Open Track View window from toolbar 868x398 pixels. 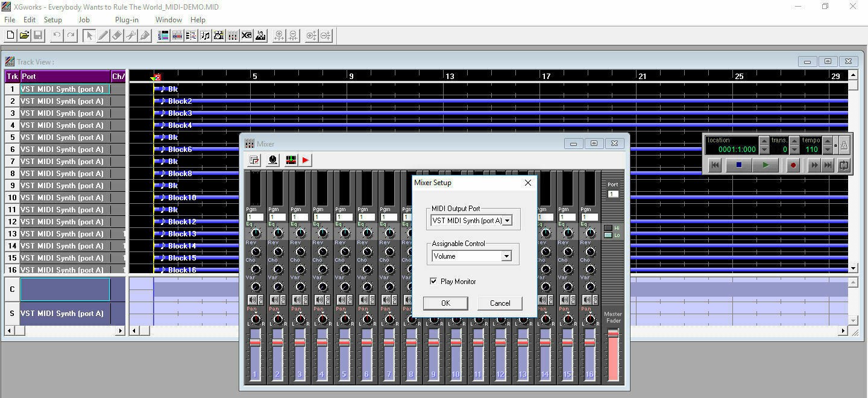(163, 36)
